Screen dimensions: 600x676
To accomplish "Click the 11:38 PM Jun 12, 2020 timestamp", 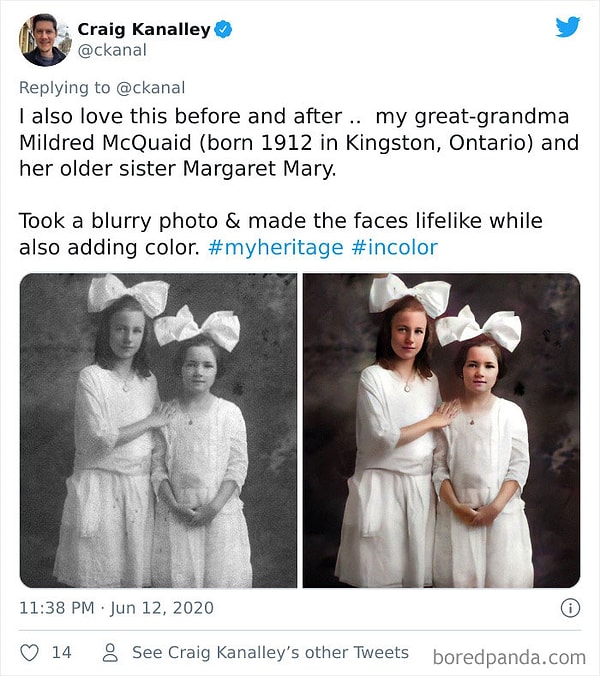I will [116, 608].
